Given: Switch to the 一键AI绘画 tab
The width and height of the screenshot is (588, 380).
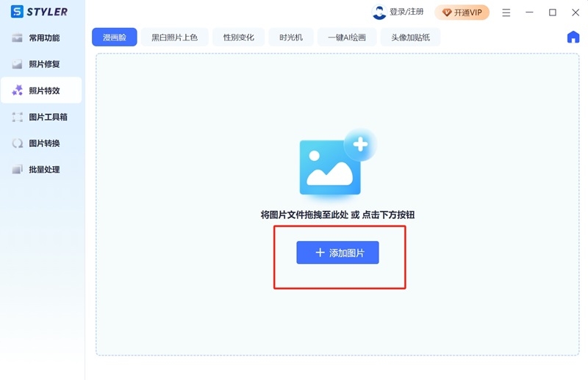Looking at the screenshot, I should tap(347, 37).
